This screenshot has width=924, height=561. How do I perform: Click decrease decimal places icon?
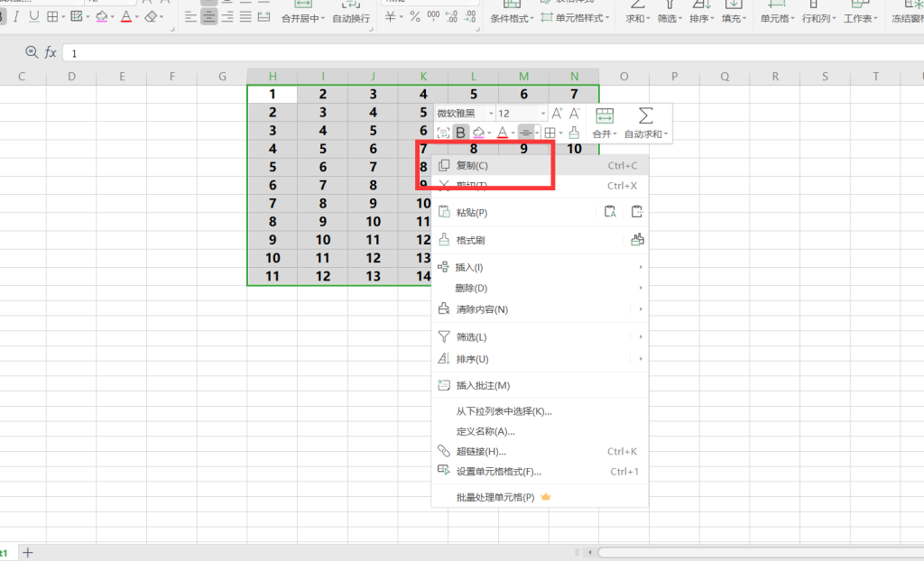tap(469, 17)
